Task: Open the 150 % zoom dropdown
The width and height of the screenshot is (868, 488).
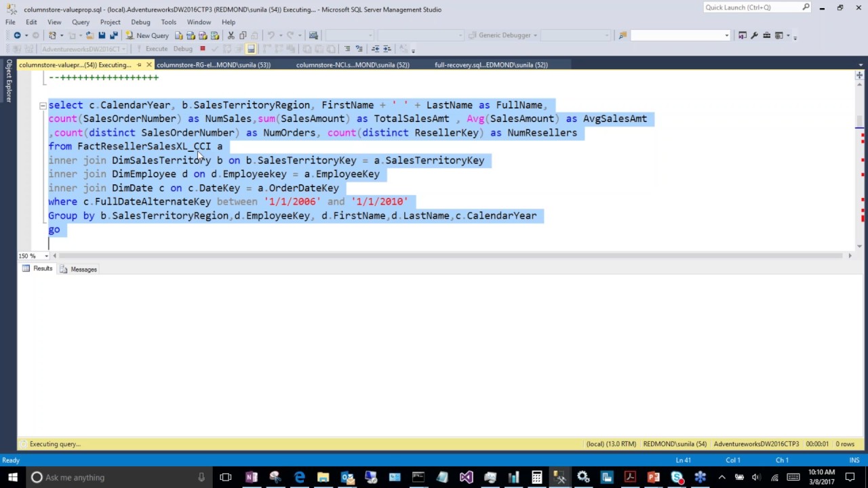Action: point(46,256)
